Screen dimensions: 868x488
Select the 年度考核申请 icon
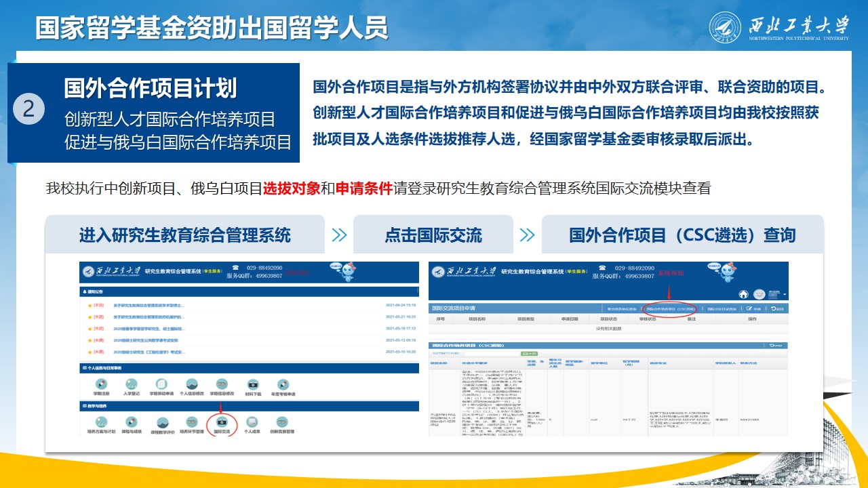[x=283, y=386]
